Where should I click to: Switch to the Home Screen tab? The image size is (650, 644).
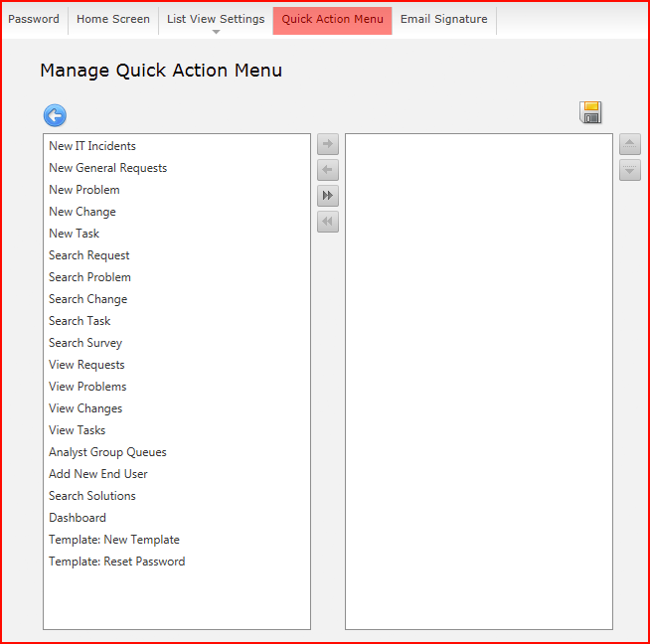click(113, 19)
